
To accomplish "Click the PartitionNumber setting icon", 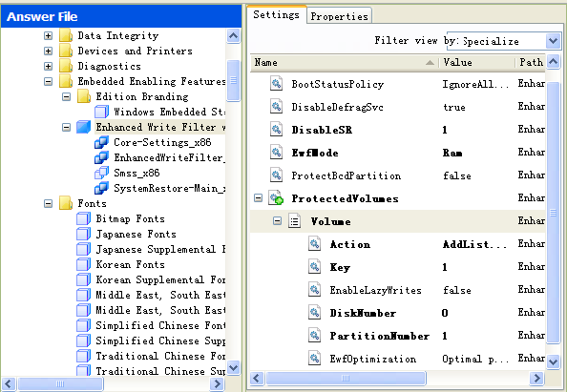I will (x=315, y=336).
